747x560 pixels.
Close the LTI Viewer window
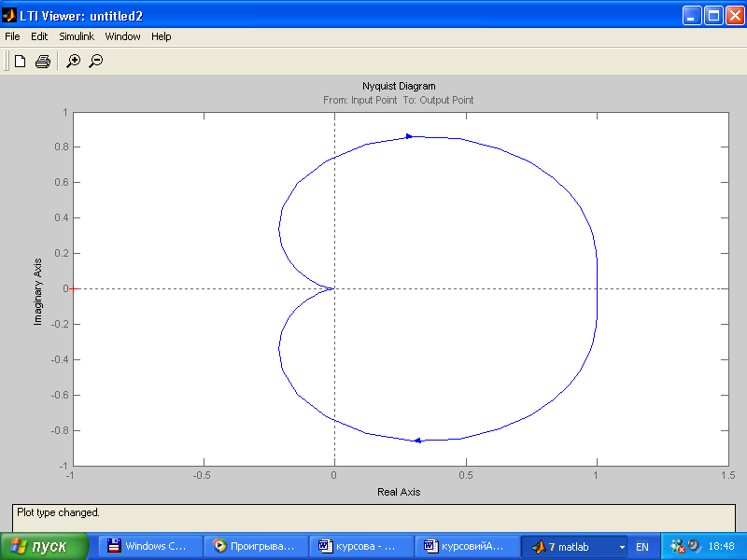click(x=736, y=16)
